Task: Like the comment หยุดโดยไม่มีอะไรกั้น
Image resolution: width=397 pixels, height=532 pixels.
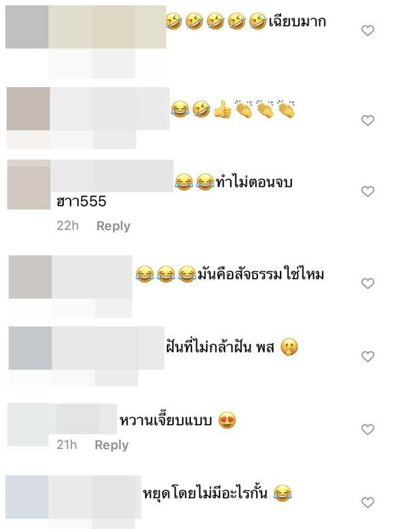Action: click(368, 502)
